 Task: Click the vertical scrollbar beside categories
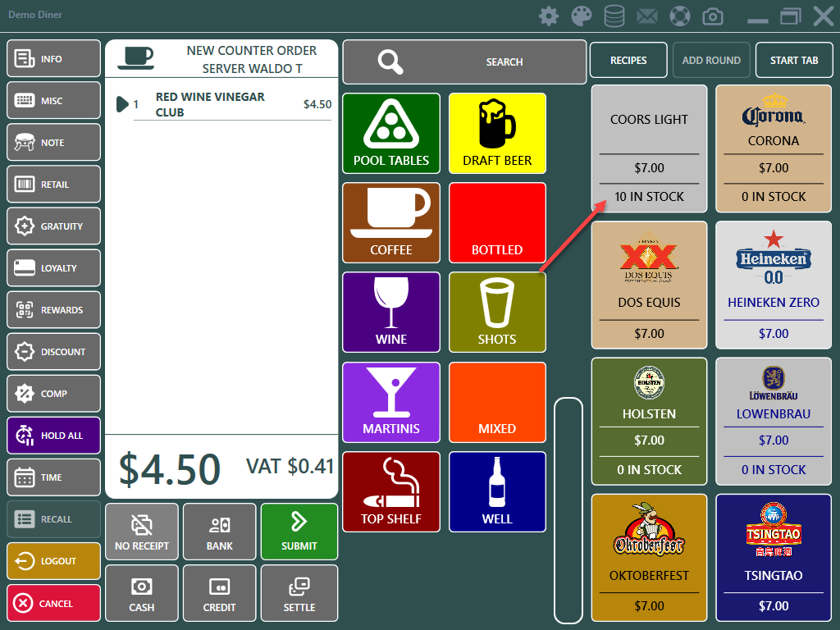tap(568, 509)
